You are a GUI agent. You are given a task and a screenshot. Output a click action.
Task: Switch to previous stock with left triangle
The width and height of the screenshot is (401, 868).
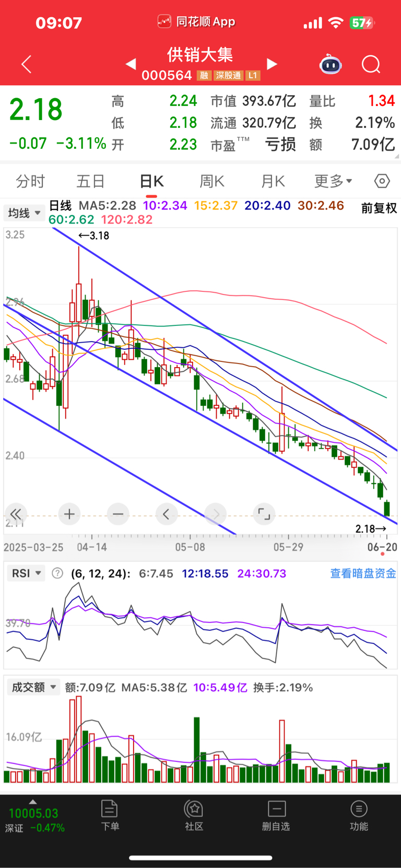pyautogui.click(x=131, y=64)
